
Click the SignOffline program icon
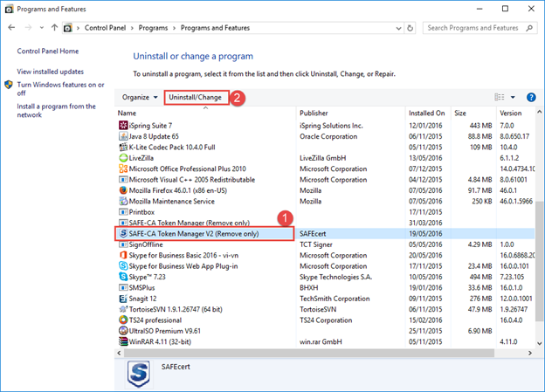123,244
